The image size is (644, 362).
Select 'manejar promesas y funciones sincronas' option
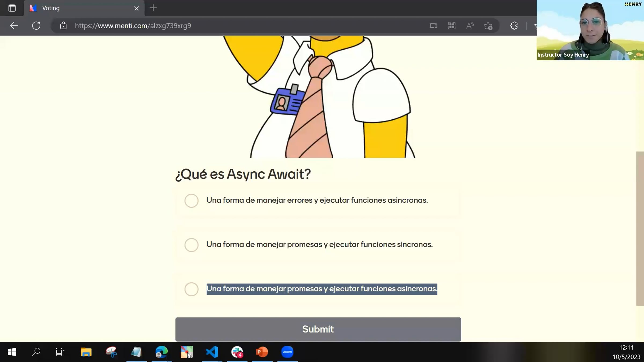(191, 245)
